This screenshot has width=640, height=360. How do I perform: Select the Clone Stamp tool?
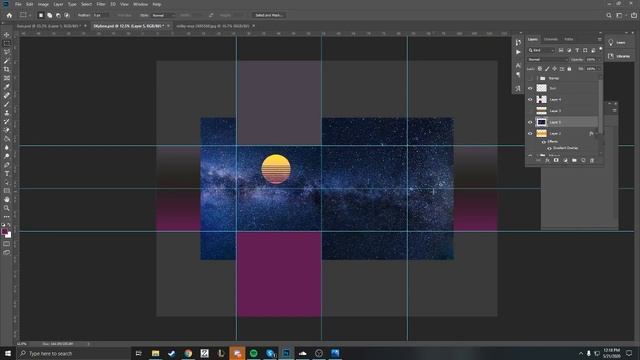[7, 113]
